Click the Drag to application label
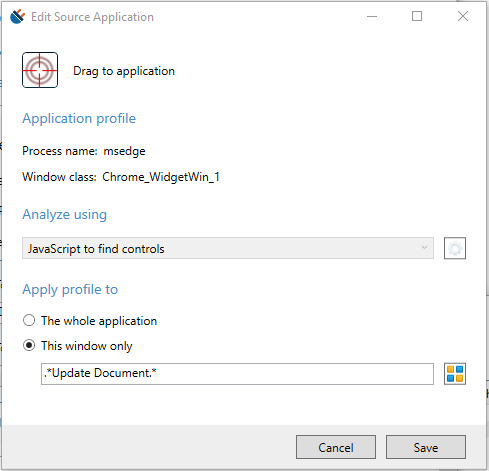Screen dimensions: 489x471 (x=124, y=71)
